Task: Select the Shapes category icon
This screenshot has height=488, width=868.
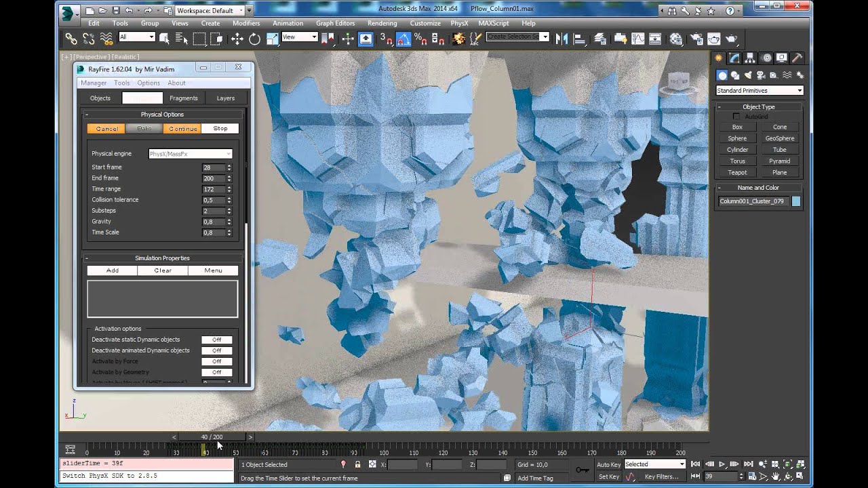Action: pyautogui.click(x=735, y=75)
